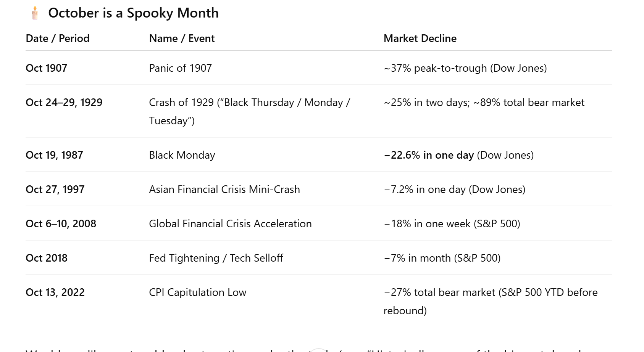Click the "Date / Period" column header
Viewport: 644px width, 352px height.
(x=58, y=39)
